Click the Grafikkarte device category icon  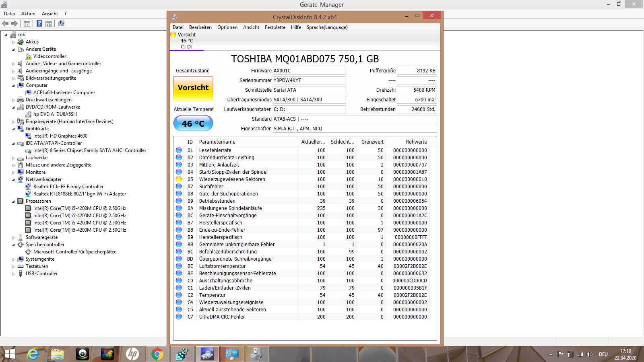pyautogui.click(x=21, y=129)
